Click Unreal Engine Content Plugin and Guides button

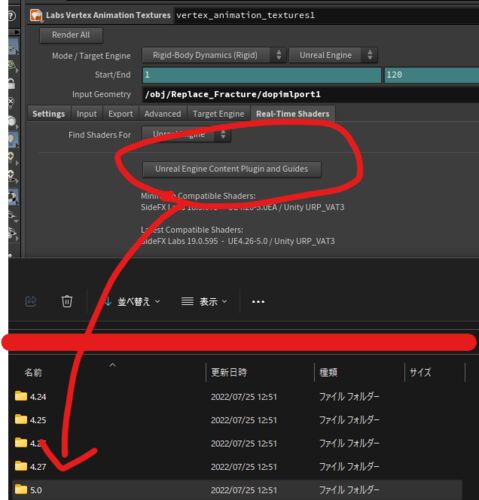click(x=232, y=169)
